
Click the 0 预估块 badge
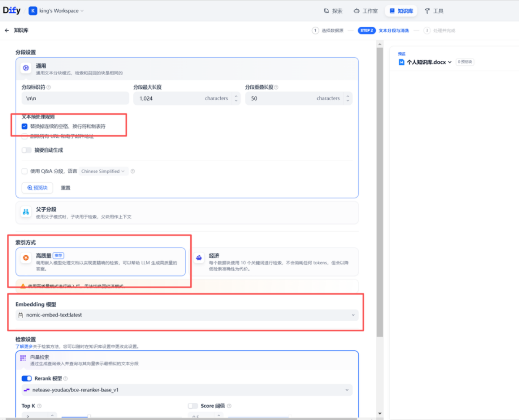(x=465, y=62)
